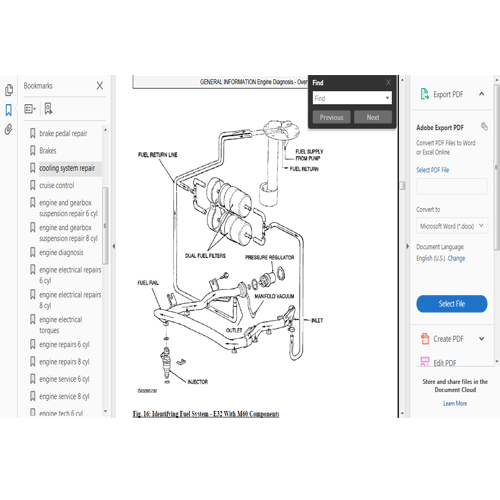Click the Select PDF File link
This screenshot has width=500, height=500.
[x=432, y=170]
